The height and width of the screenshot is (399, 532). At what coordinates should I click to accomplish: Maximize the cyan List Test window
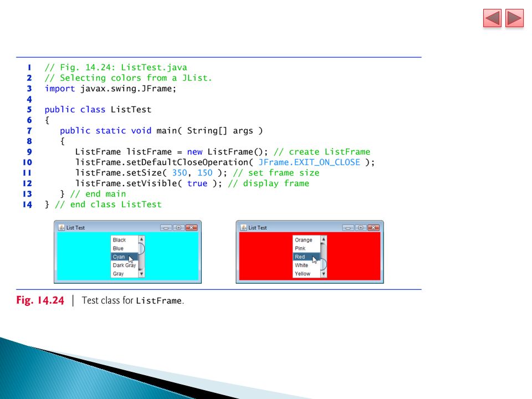coord(178,228)
